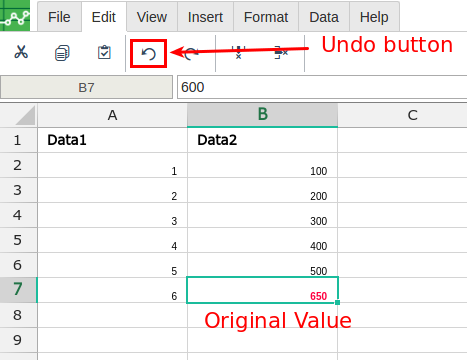Click the Cut scissors icon
This screenshot has width=467, height=360.
(x=21, y=52)
